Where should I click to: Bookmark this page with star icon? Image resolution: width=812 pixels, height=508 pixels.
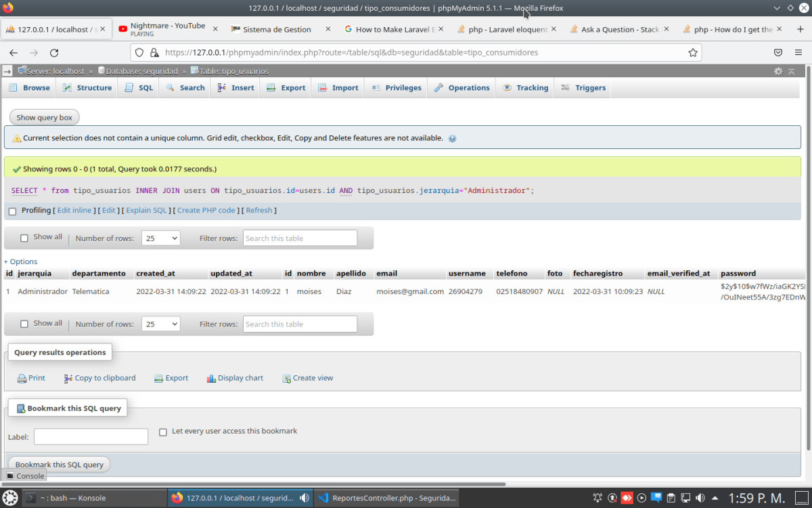693,52
